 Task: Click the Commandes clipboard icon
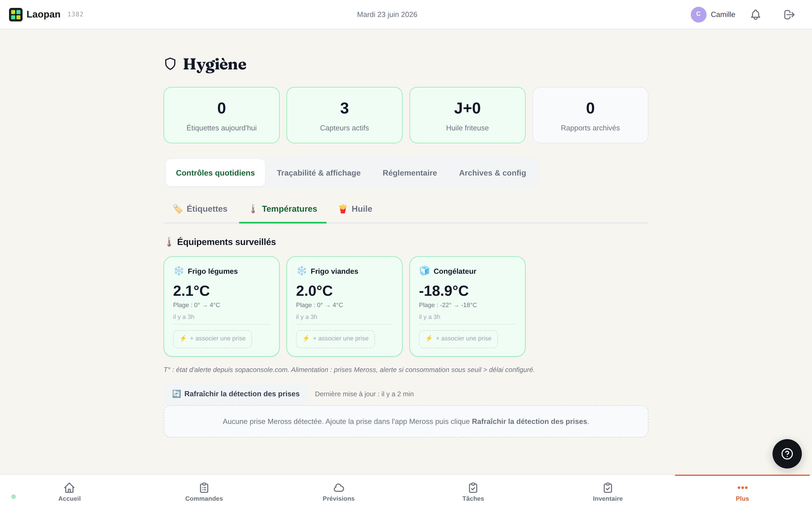(x=204, y=487)
